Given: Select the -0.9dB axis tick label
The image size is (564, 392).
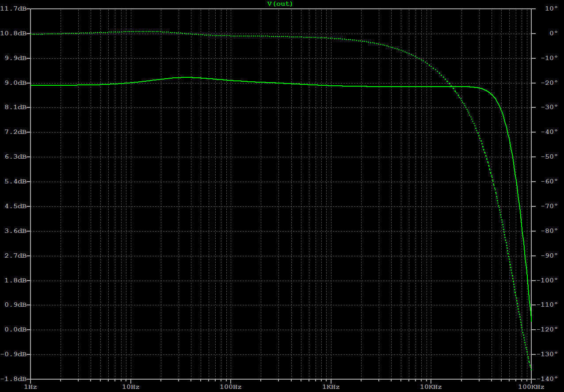Looking at the screenshot, I should click(14, 354).
